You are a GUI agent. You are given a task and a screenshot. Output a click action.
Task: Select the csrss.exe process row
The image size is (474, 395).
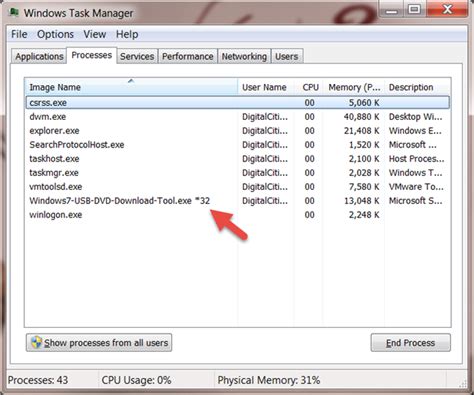coord(238,103)
